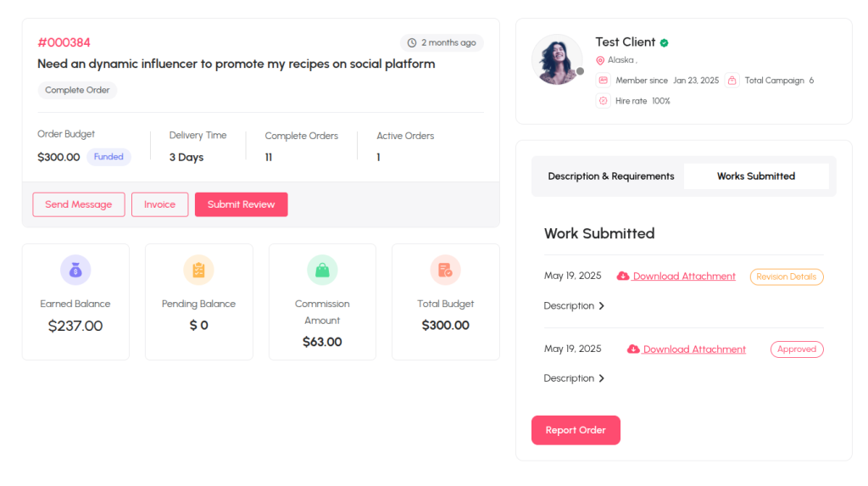
Task: Click the green verified badge by Test Client
Action: (665, 42)
